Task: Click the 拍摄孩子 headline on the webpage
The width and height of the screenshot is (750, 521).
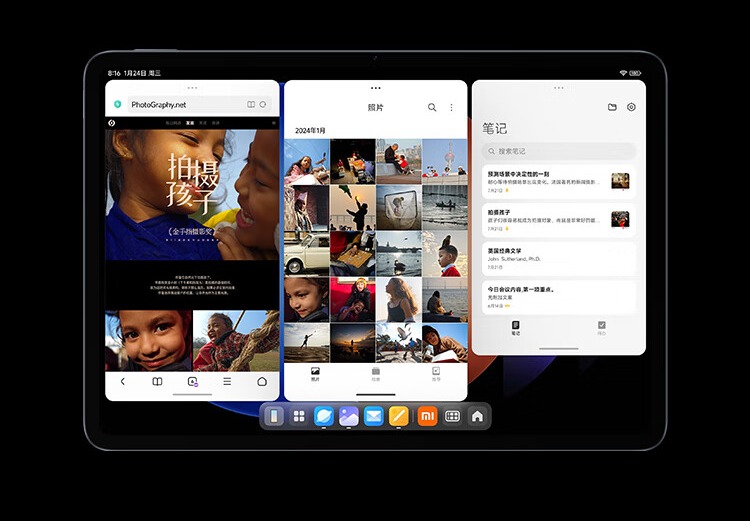Action: pyautogui.click(x=193, y=184)
